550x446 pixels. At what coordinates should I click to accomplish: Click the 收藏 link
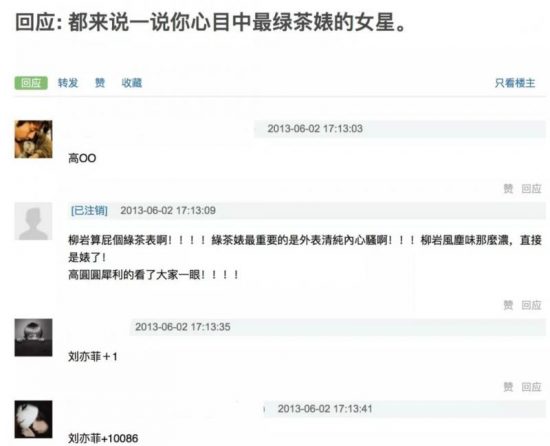click(x=132, y=83)
